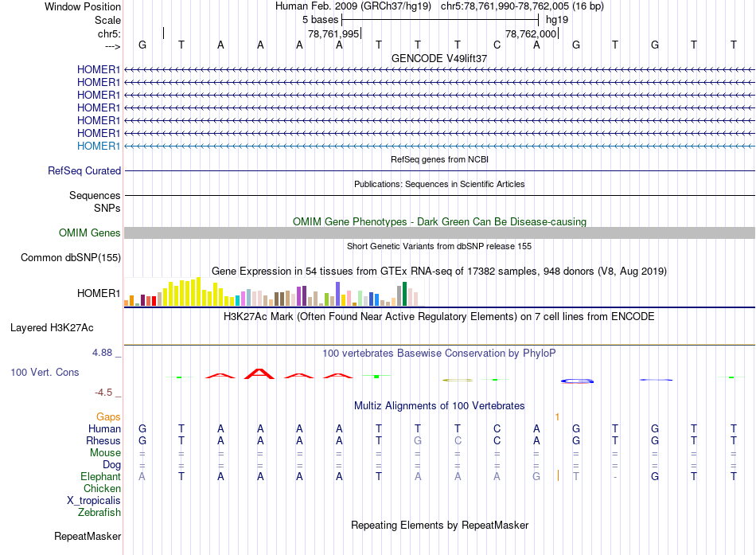Click the GTEx Gene Expression track title
756x555 pixels.
(x=439, y=272)
